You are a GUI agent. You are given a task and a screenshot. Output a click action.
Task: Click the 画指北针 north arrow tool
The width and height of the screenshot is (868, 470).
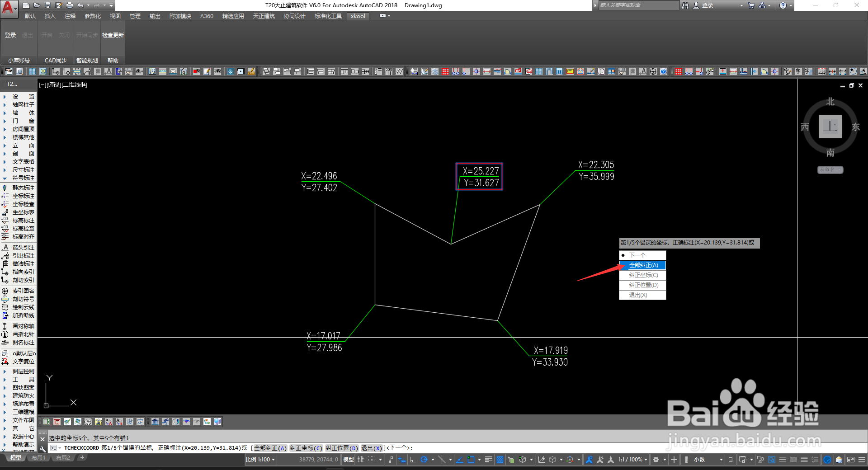[x=19, y=334]
